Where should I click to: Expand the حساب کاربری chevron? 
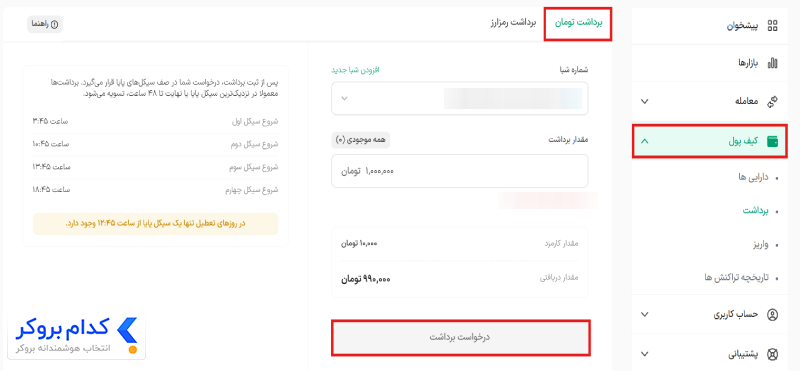644,314
